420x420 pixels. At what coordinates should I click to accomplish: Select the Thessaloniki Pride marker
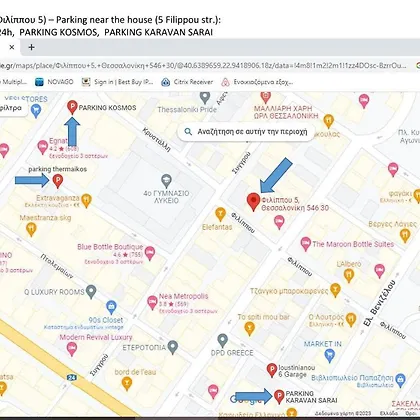205,98
